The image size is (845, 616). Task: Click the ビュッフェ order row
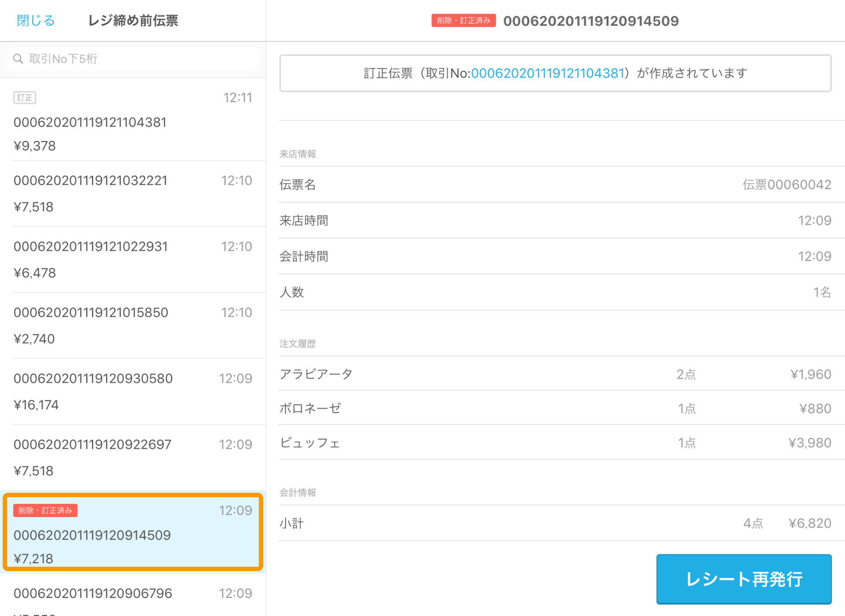click(x=555, y=443)
